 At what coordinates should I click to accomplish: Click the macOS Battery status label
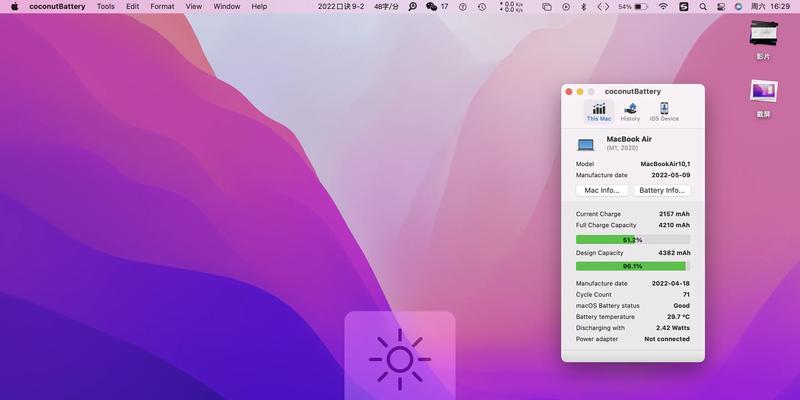click(608, 306)
